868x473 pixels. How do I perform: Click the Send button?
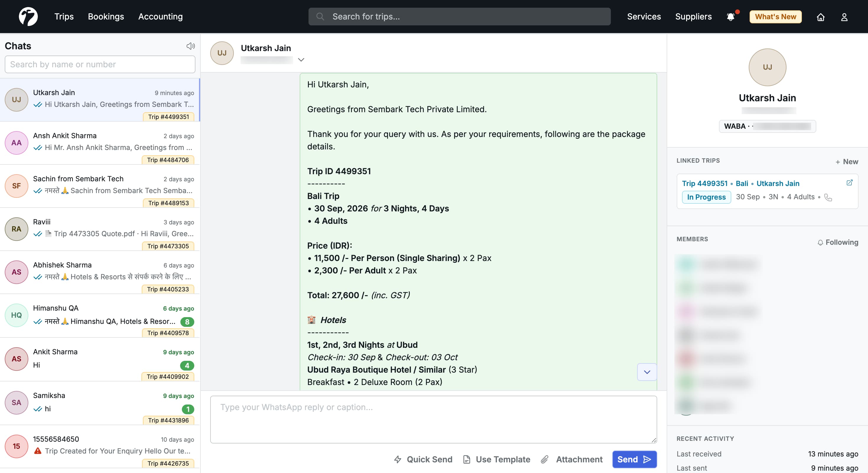click(x=634, y=459)
